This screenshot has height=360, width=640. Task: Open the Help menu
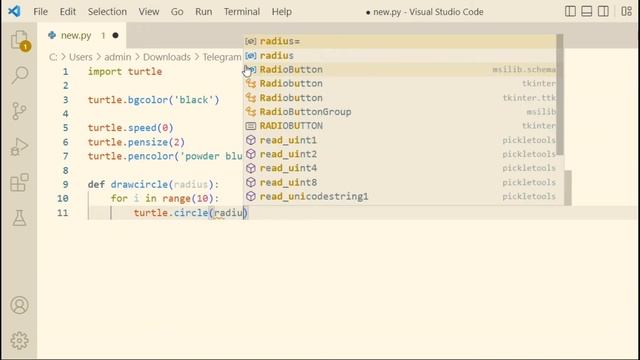coord(282,11)
